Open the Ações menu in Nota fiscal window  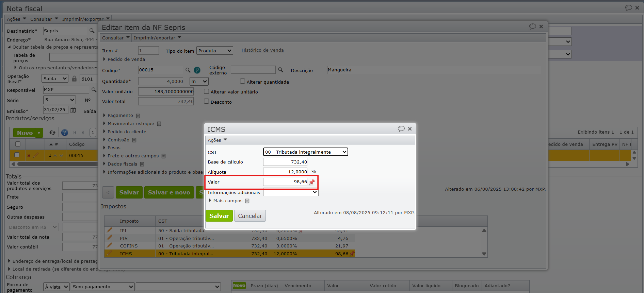[16, 19]
